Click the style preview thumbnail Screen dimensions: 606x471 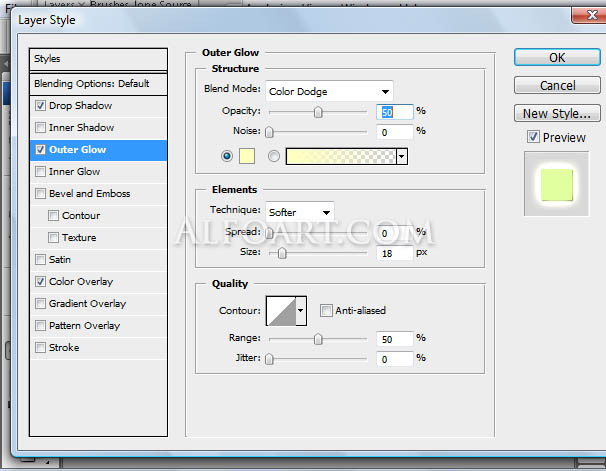557,184
